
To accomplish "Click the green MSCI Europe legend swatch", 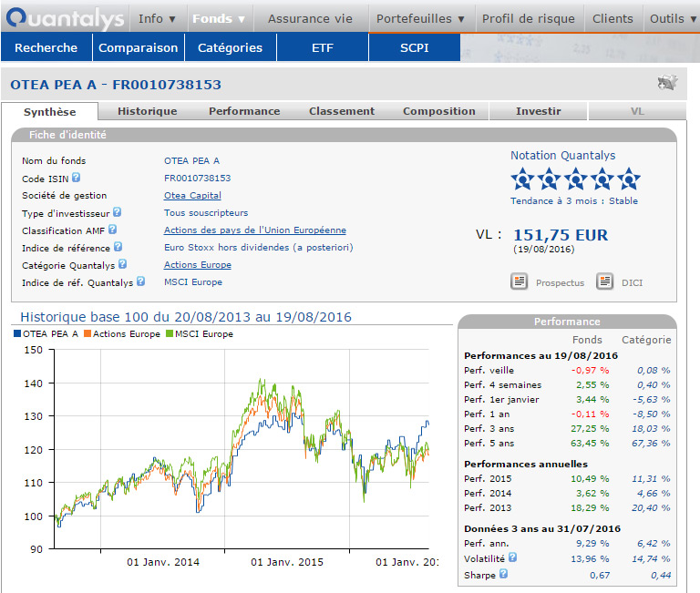I will 169,334.
